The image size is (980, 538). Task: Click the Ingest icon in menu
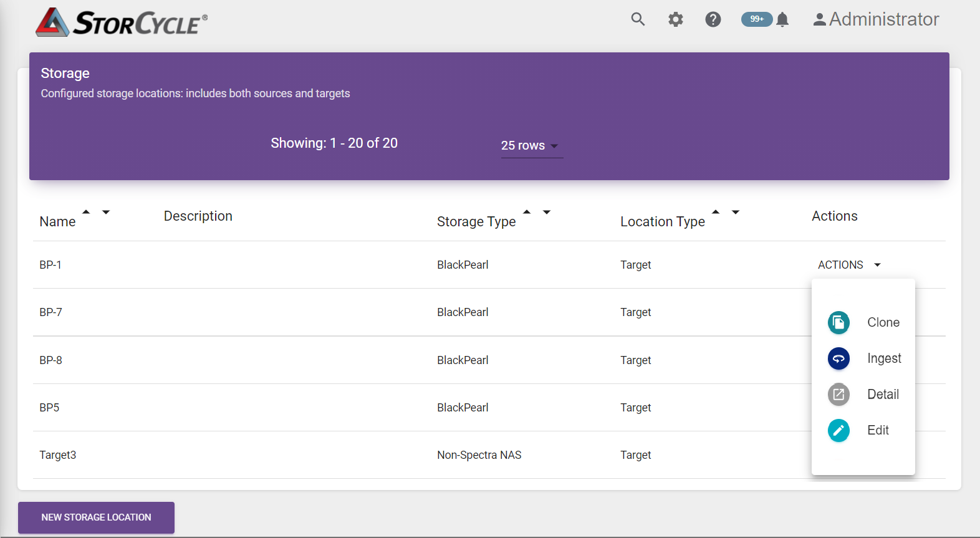pos(838,358)
